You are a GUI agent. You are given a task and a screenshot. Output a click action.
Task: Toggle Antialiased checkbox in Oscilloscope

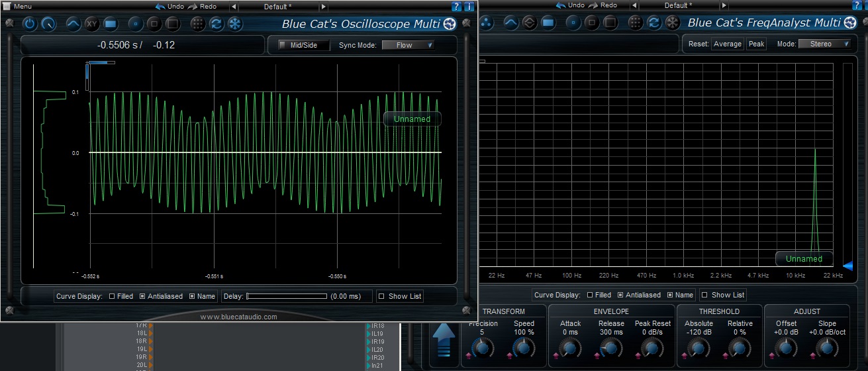[x=142, y=296]
